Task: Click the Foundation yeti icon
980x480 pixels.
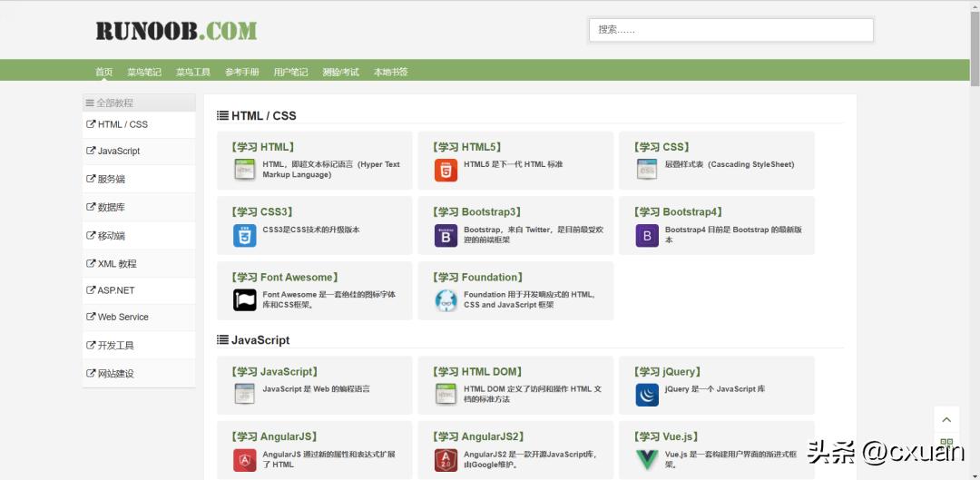Action: pyautogui.click(x=446, y=300)
